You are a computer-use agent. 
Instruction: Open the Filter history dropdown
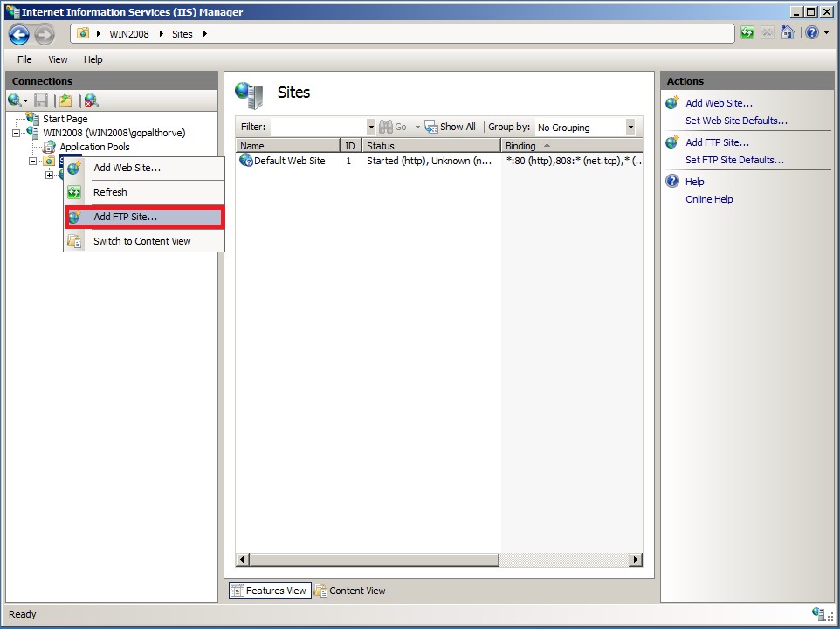click(x=370, y=127)
